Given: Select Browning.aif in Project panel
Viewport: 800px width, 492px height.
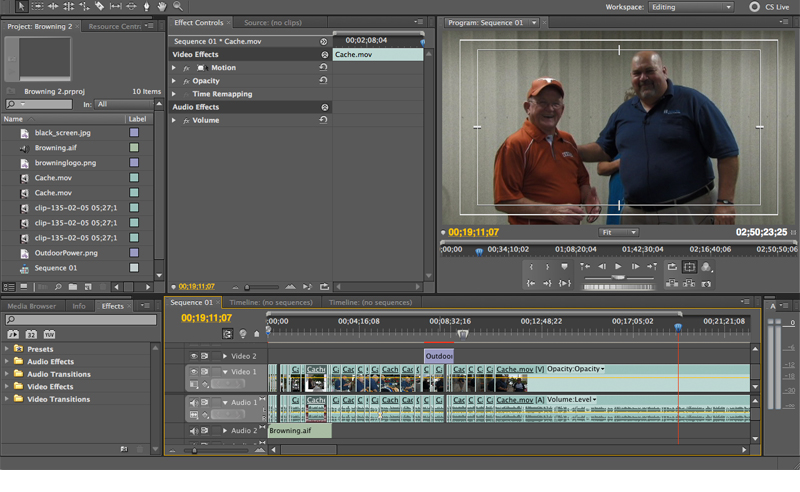Looking at the screenshot, I should (56, 147).
